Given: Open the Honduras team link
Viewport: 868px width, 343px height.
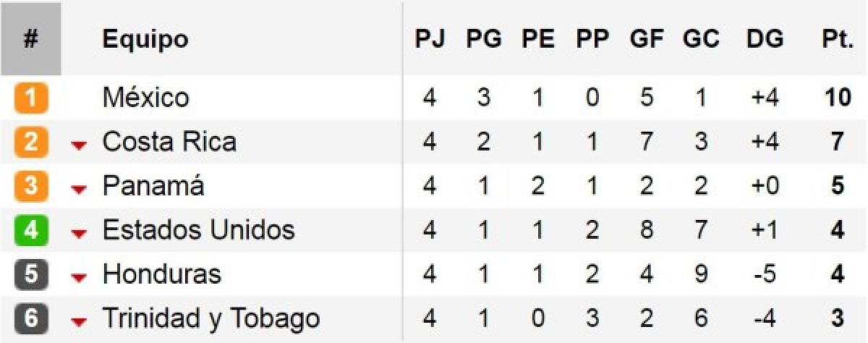Looking at the screenshot, I should 162,275.
